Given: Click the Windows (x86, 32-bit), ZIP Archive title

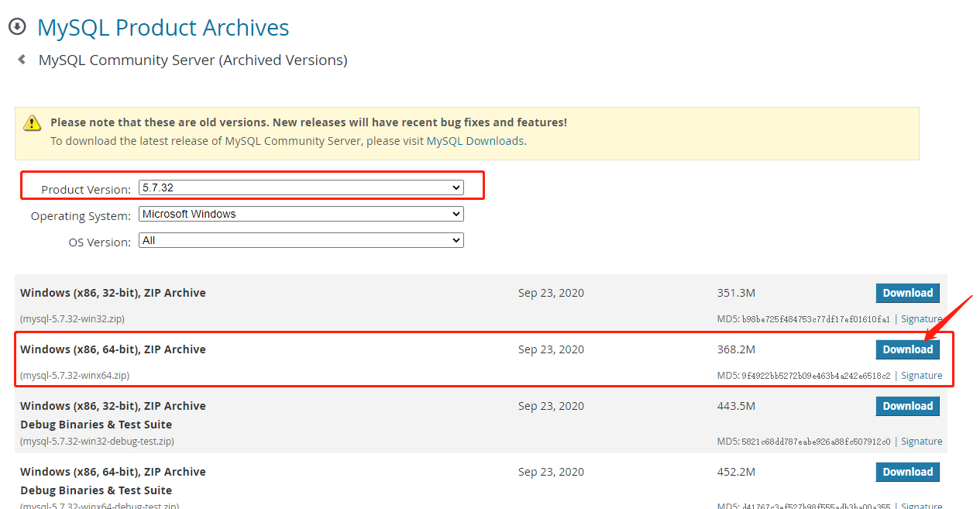Looking at the screenshot, I should pos(113,293).
